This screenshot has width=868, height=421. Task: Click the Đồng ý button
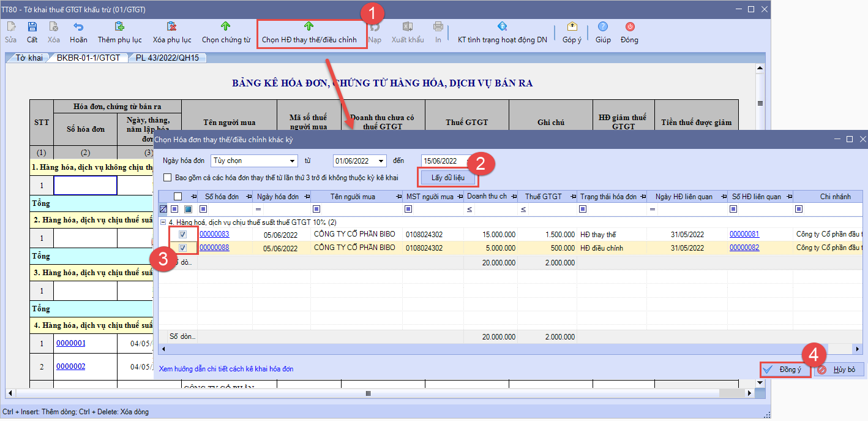785,370
